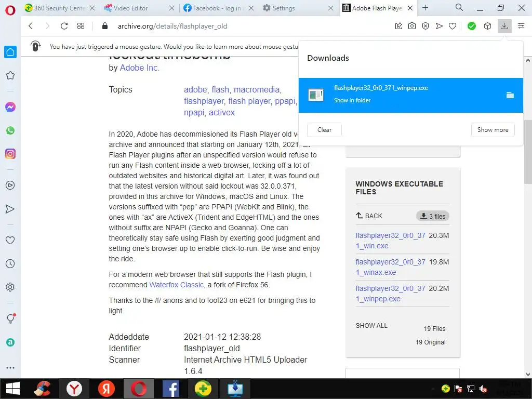This screenshot has width=532, height=399.
Task: Download all 3 files button
Action: click(433, 216)
